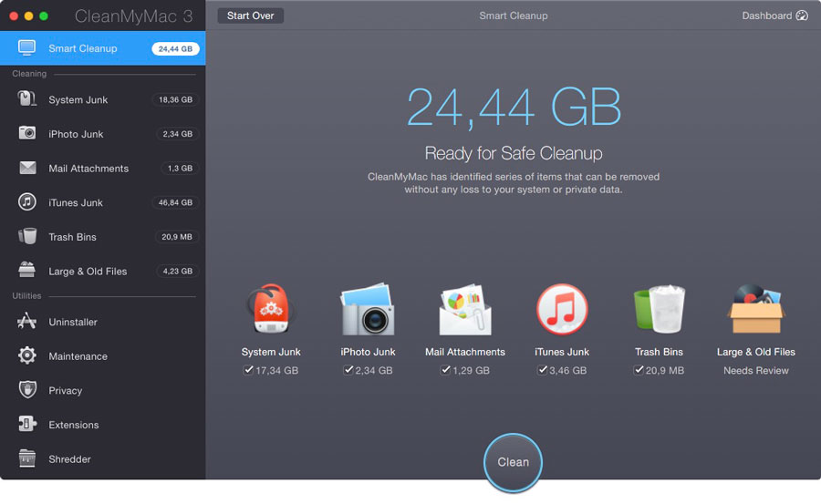Click the 18,36 GB System Junk badge
Screen dimensions: 821x504
click(x=175, y=99)
